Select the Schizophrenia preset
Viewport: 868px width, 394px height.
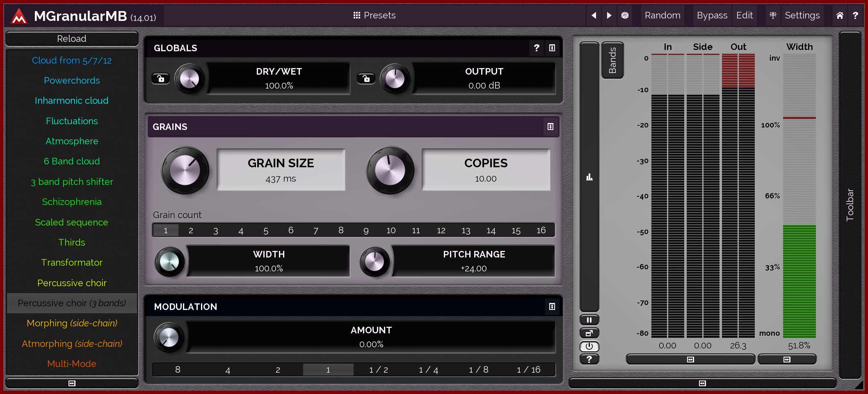pos(72,202)
